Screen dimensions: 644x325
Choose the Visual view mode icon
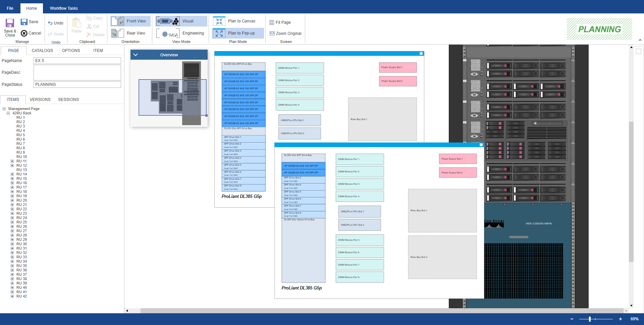168,21
